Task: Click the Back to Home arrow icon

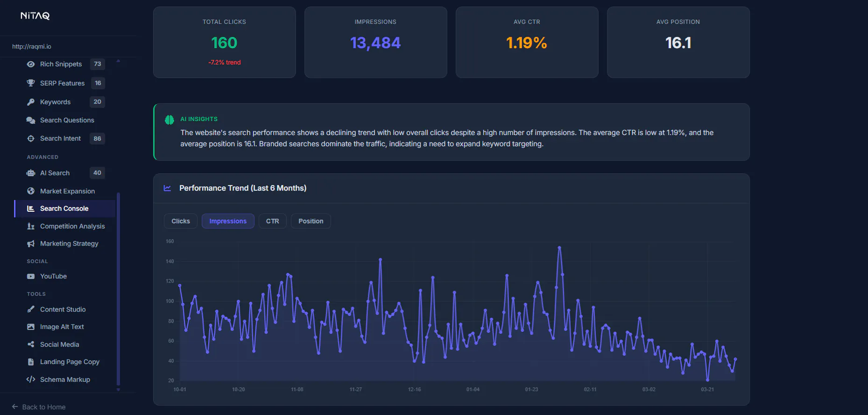Action: click(x=15, y=407)
